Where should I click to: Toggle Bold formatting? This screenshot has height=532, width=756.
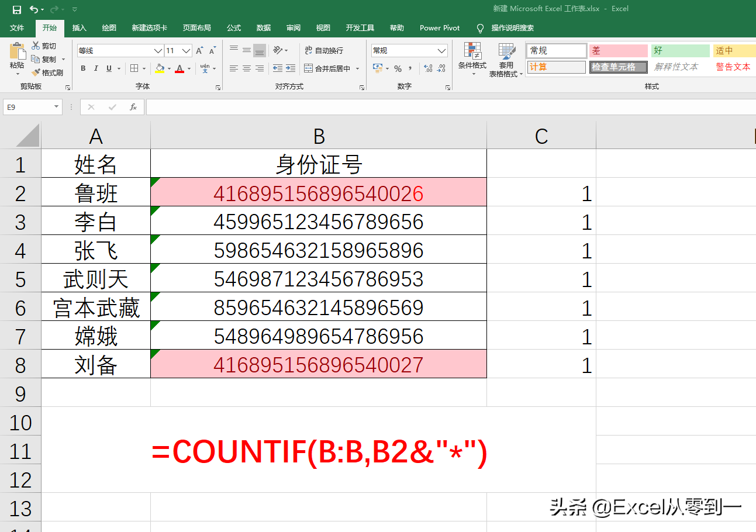click(x=83, y=68)
